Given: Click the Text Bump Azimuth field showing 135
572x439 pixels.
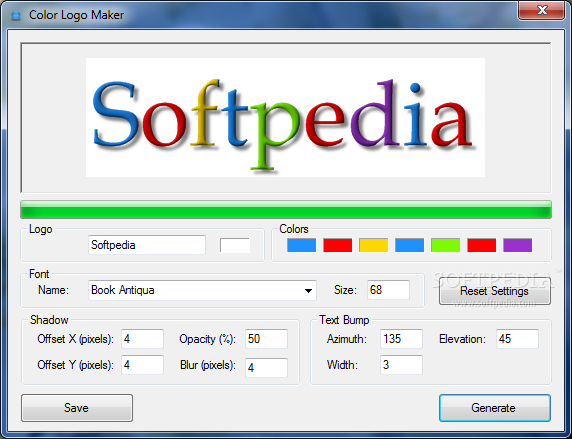Looking at the screenshot, I should point(401,339).
